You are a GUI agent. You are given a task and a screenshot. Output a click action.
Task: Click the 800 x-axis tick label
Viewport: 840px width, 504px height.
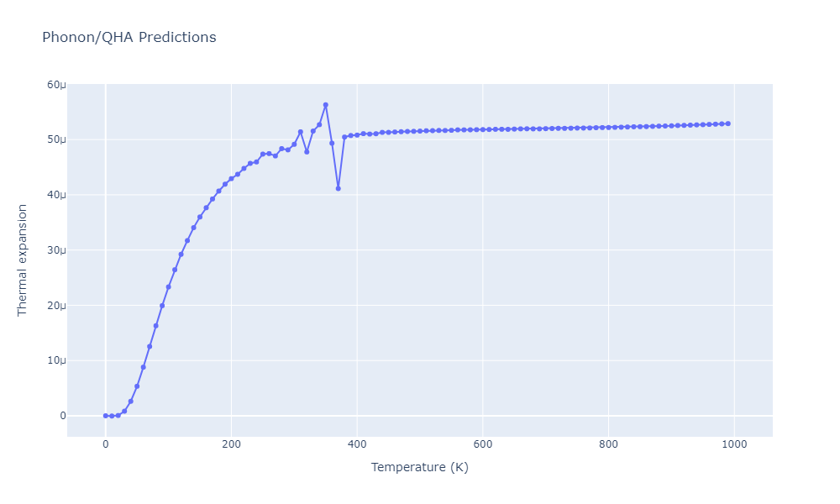tap(608, 444)
